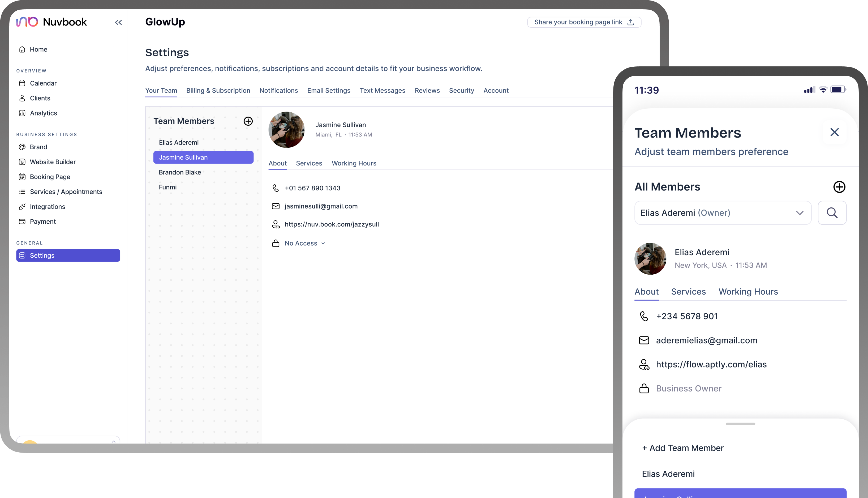Collapse the sidebar with the double-chevron icon
Screen dimensions: 868x498
coord(118,23)
